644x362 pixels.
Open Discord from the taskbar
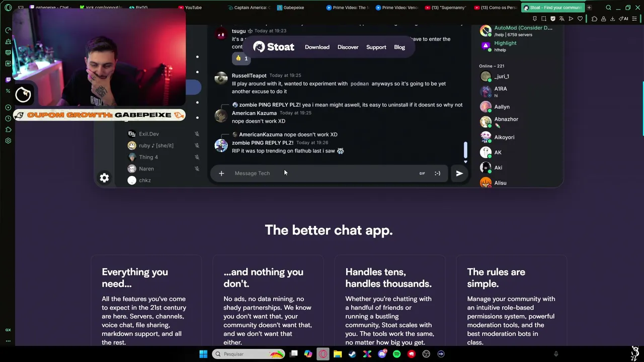click(382, 354)
